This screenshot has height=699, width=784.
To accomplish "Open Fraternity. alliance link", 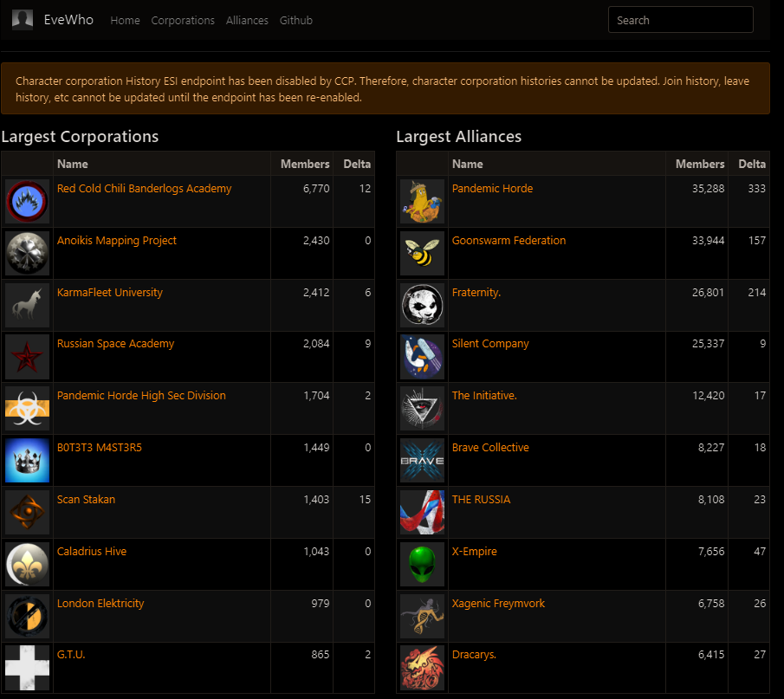I will (x=476, y=293).
